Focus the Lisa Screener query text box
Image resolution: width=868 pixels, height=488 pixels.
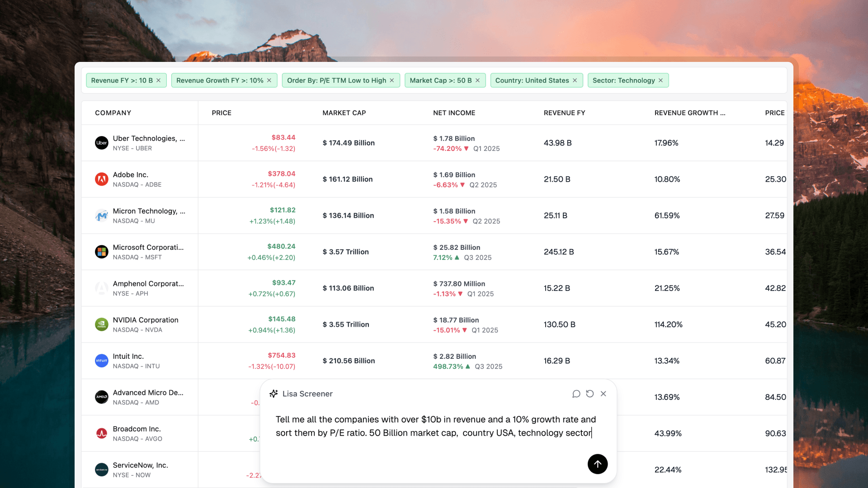click(x=436, y=426)
